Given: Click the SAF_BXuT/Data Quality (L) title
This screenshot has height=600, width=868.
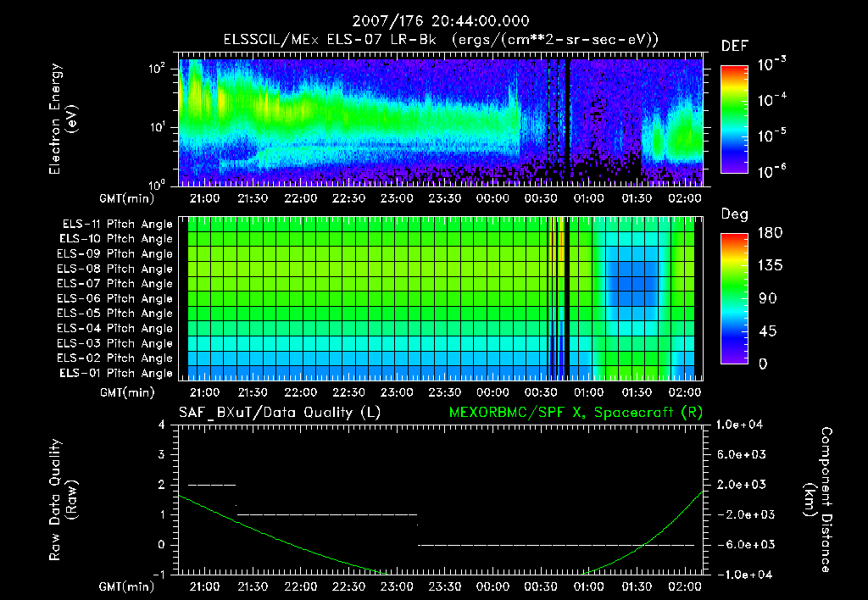Looking at the screenshot, I should click(x=280, y=413).
